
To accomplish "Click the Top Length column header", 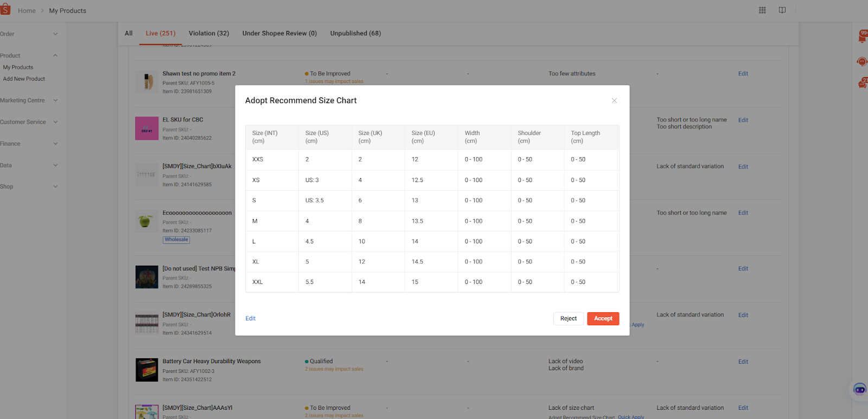I will (591, 137).
